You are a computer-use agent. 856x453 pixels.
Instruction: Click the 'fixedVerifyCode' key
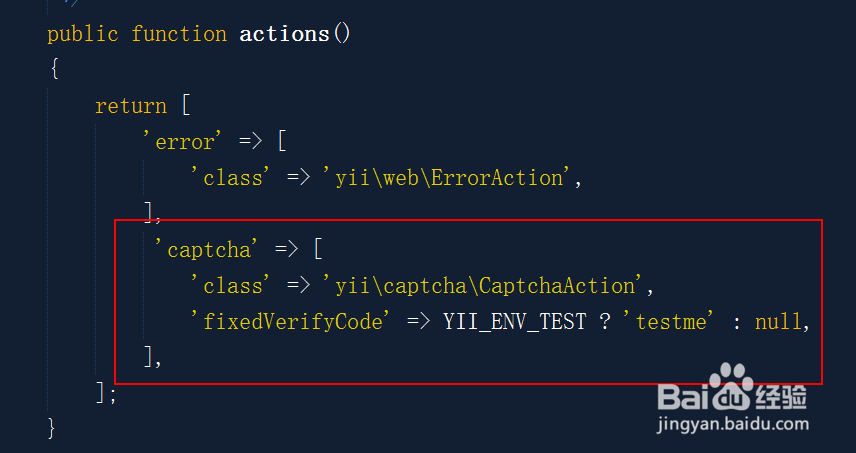pos(292,322)
